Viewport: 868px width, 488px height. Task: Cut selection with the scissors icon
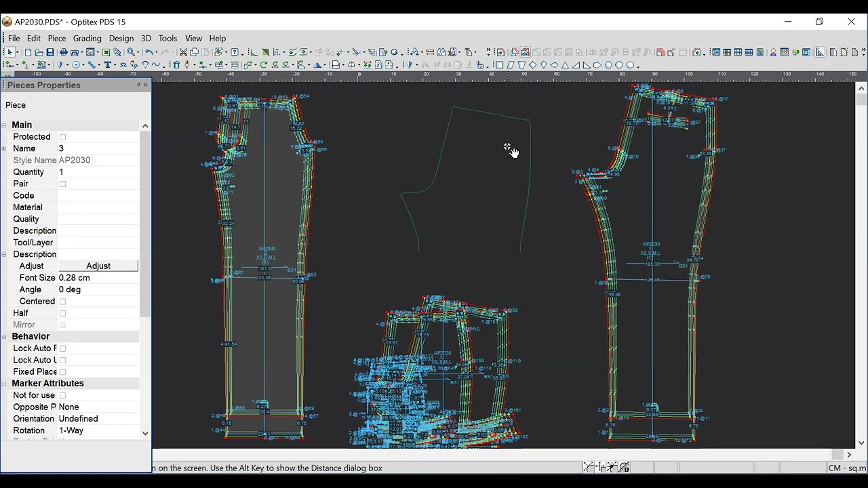(x=183, y=52)
